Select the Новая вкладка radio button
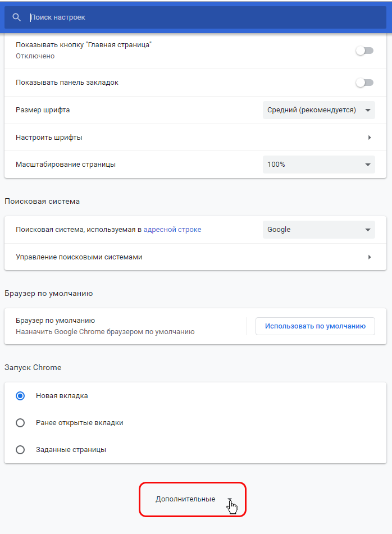The width and height of the screenshot is (392, 534). coord(20,396)
